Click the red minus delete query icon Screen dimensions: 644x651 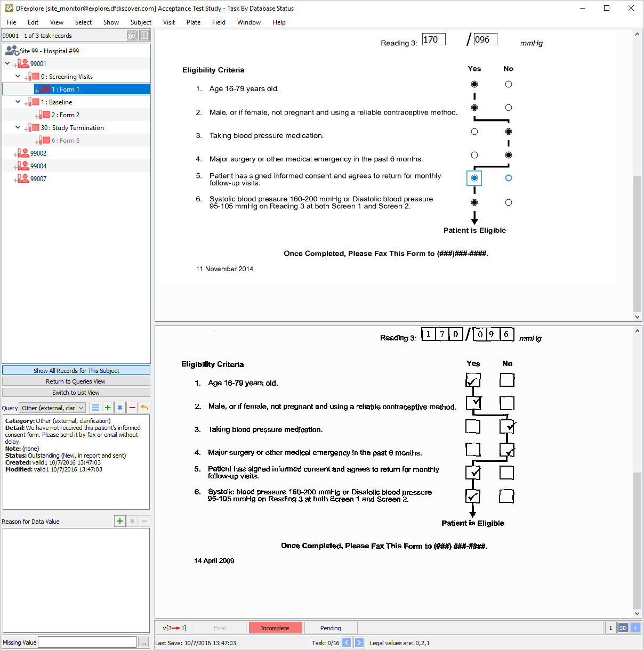click(132, 408)
